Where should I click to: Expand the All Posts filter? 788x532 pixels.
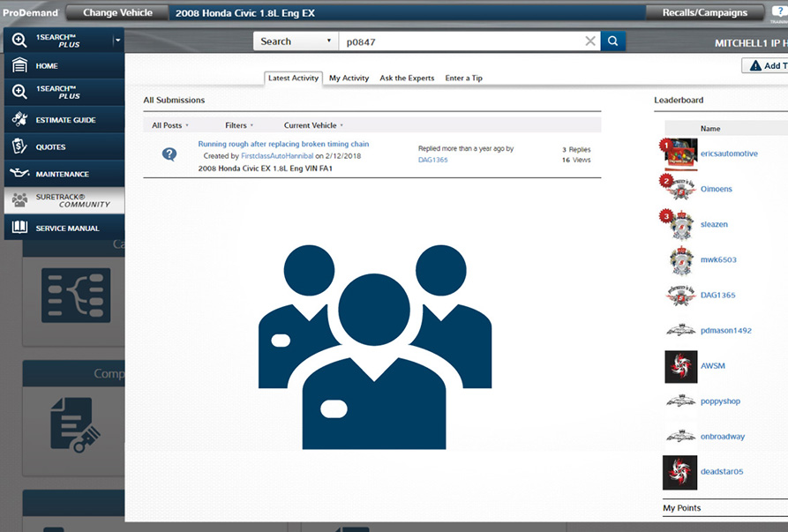170,125
